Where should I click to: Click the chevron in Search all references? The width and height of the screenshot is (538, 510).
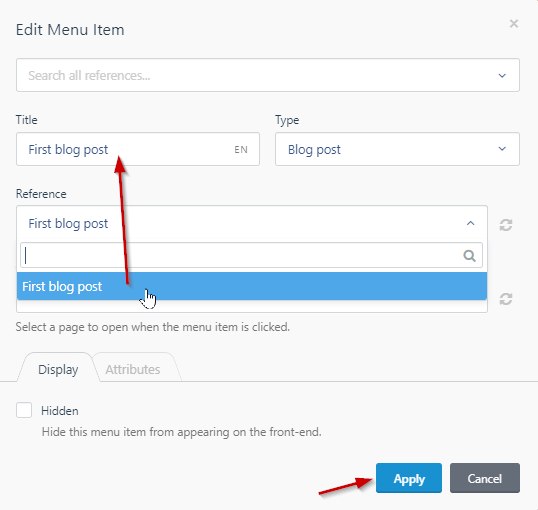502,76
